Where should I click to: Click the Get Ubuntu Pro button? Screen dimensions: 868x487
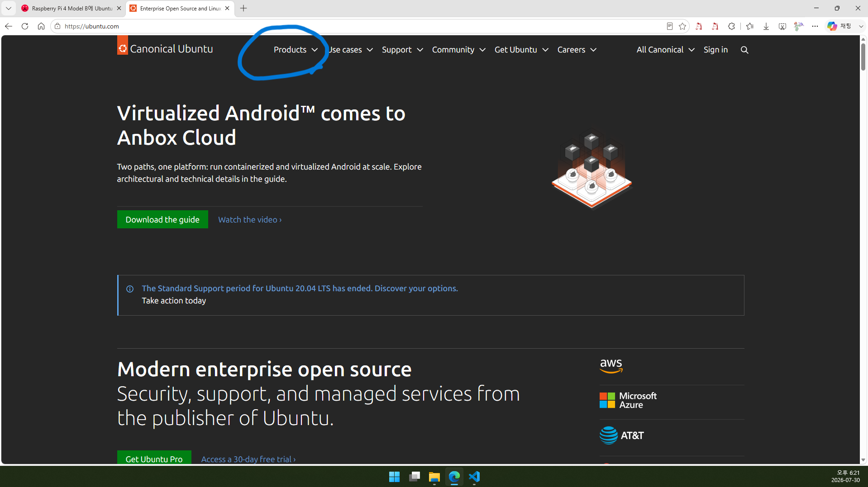(154, 458)
